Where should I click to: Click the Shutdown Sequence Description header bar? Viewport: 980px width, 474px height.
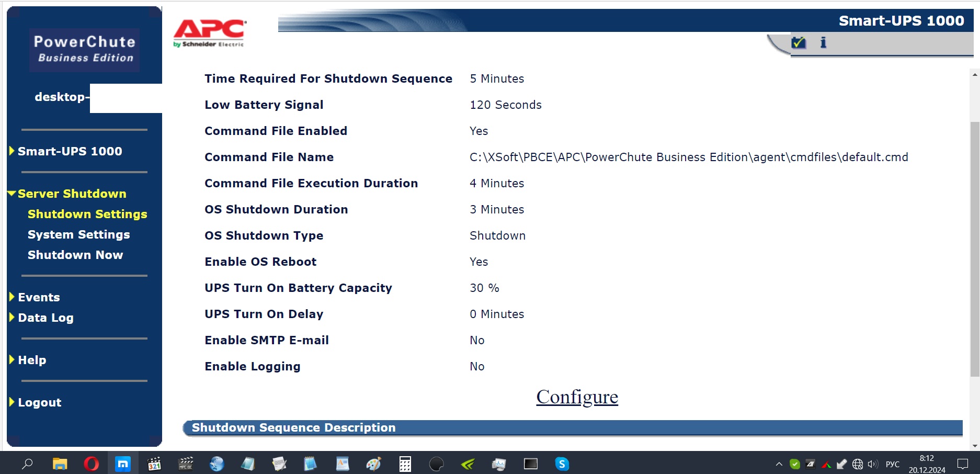573,428
